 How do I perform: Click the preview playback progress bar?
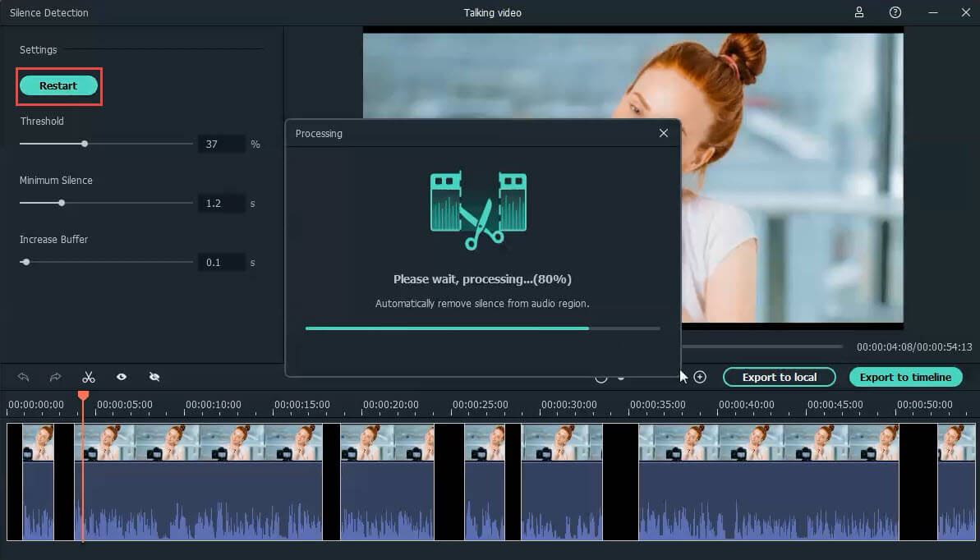point(761,347)
